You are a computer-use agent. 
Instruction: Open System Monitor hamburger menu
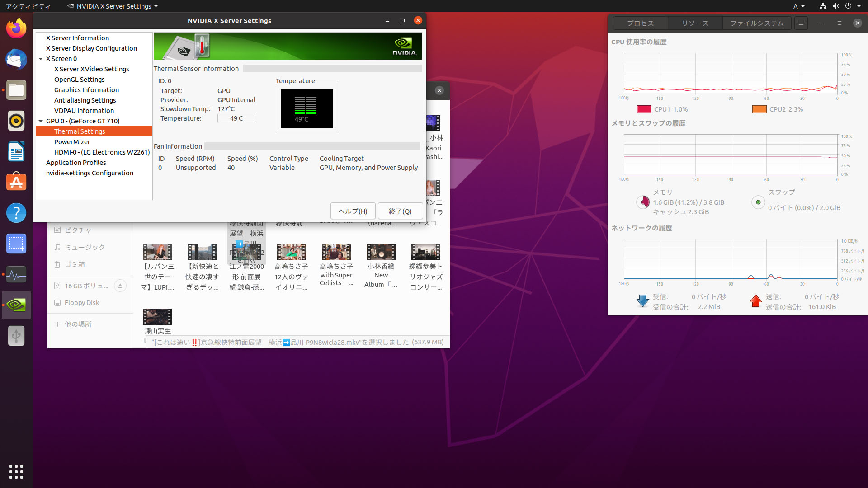click(x=801, y=23)
